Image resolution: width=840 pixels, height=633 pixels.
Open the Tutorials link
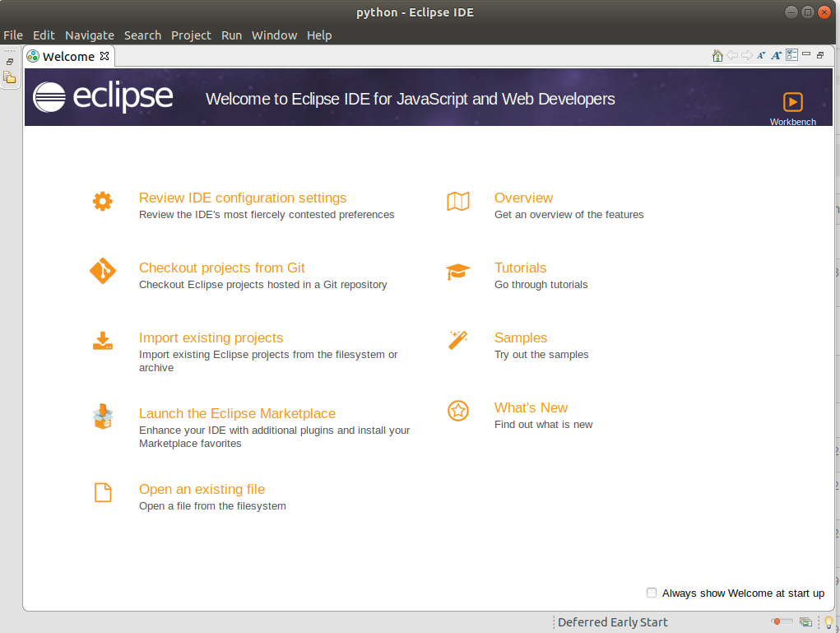pyautogui.click(x=520, y=268)
